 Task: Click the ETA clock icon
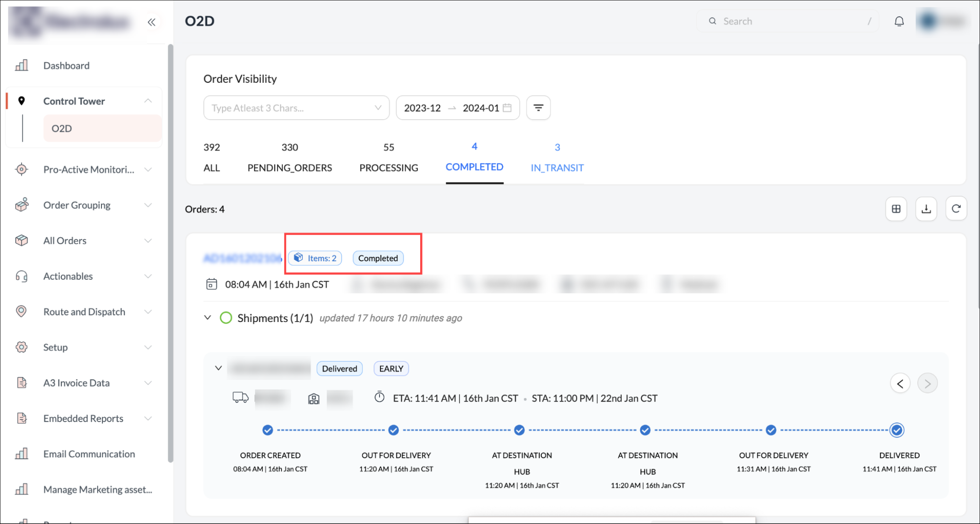coord(379,397)
